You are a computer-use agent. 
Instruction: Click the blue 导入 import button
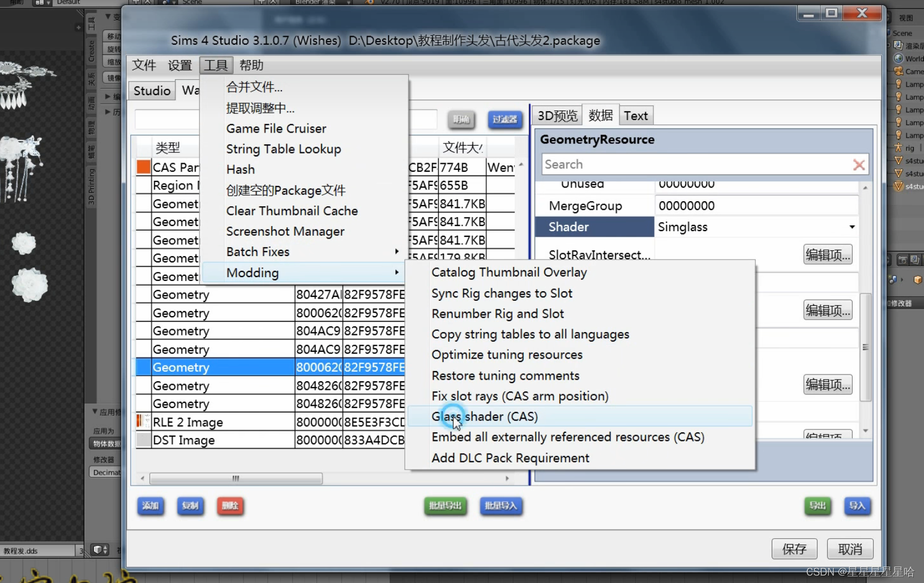pyautogui.click(x=857, y=505)
